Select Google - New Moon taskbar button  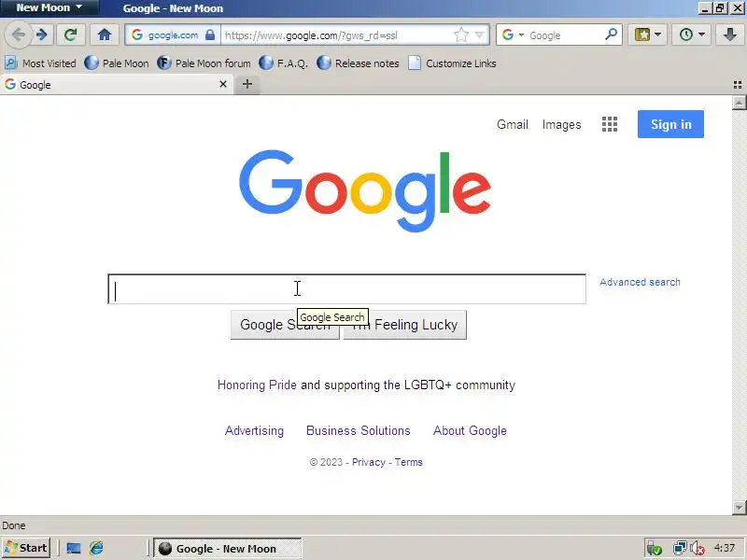(x=228, y=549)
